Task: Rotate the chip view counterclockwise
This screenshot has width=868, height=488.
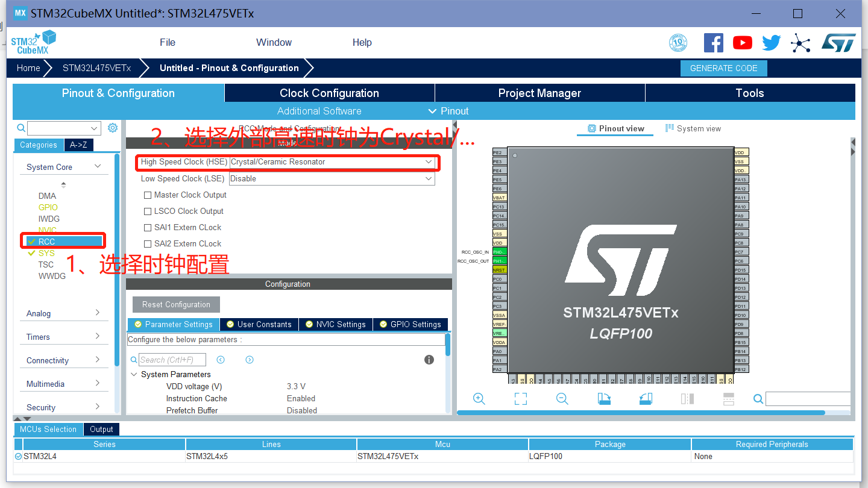Action: coord(646,399)
